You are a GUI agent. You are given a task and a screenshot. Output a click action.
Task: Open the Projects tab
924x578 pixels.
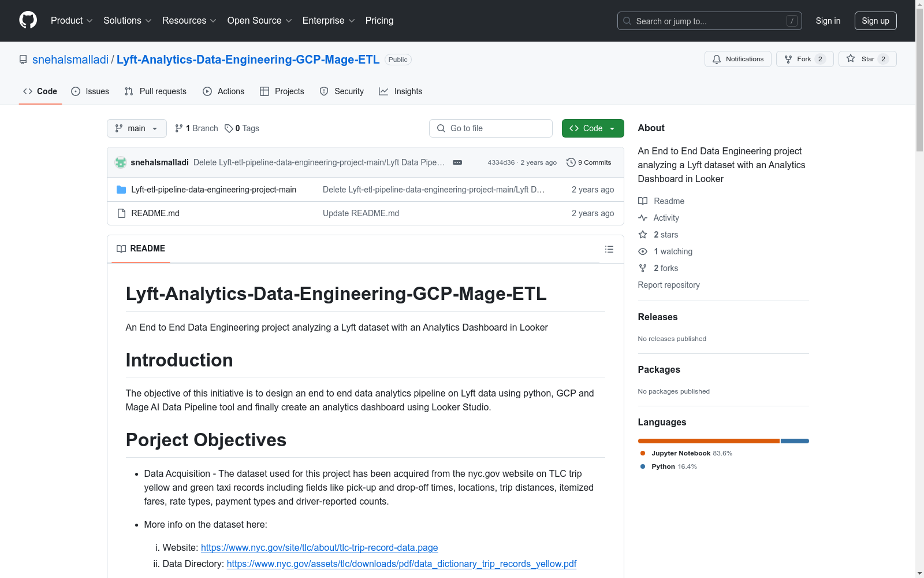tap(282, 91)
